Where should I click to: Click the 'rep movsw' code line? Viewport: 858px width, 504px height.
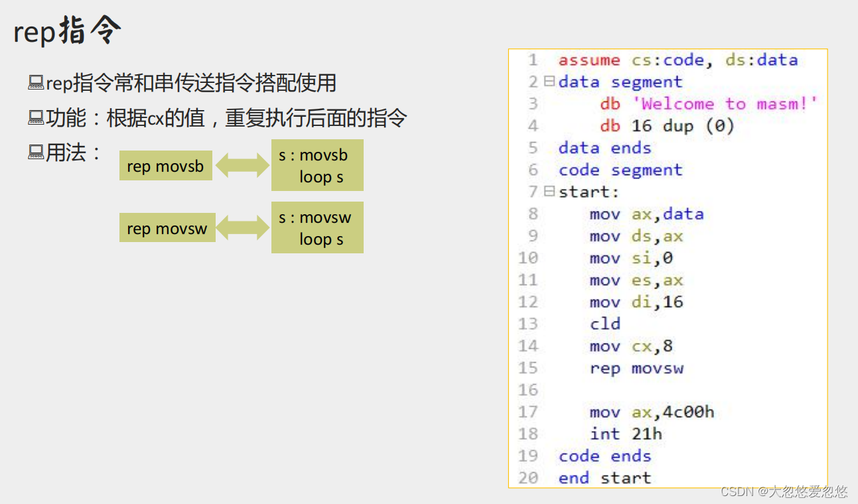(636, 367)
